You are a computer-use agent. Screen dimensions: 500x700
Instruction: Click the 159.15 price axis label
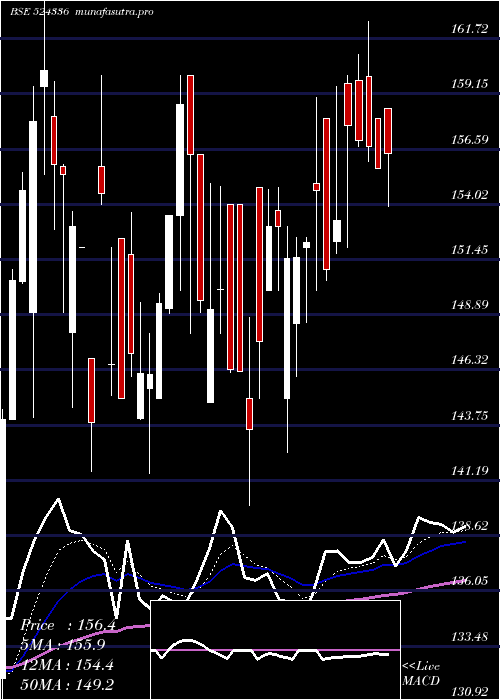point(469,84)
